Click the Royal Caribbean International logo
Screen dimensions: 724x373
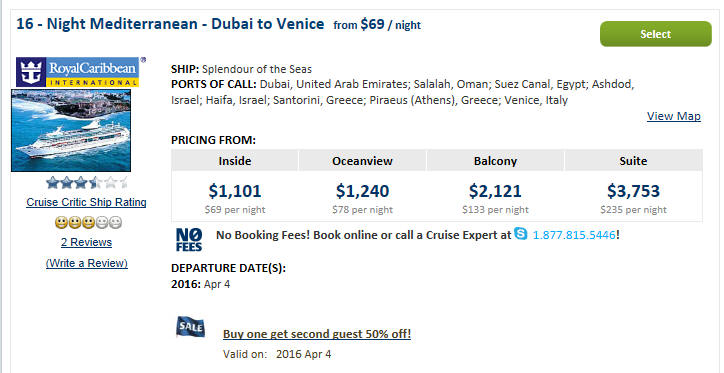click(x=78, y=72)
